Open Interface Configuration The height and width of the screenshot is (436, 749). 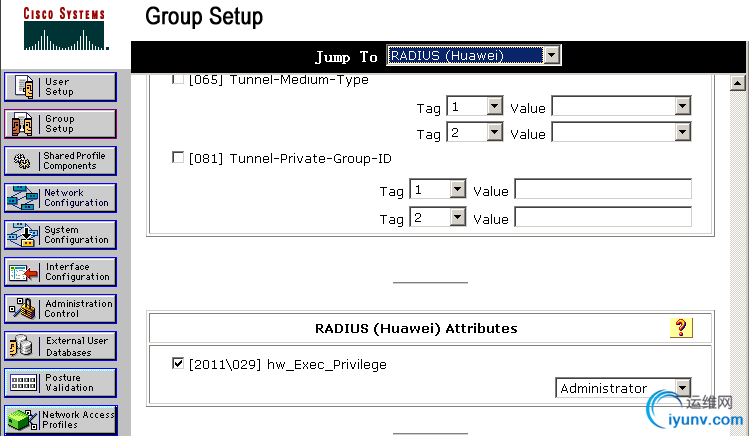tap(60, 272)
